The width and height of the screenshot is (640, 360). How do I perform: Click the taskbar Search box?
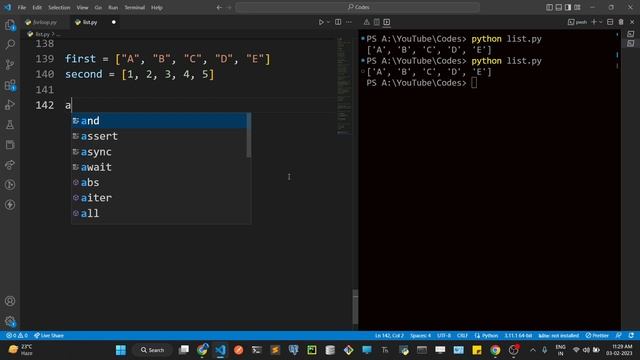(x=153, y=350)
